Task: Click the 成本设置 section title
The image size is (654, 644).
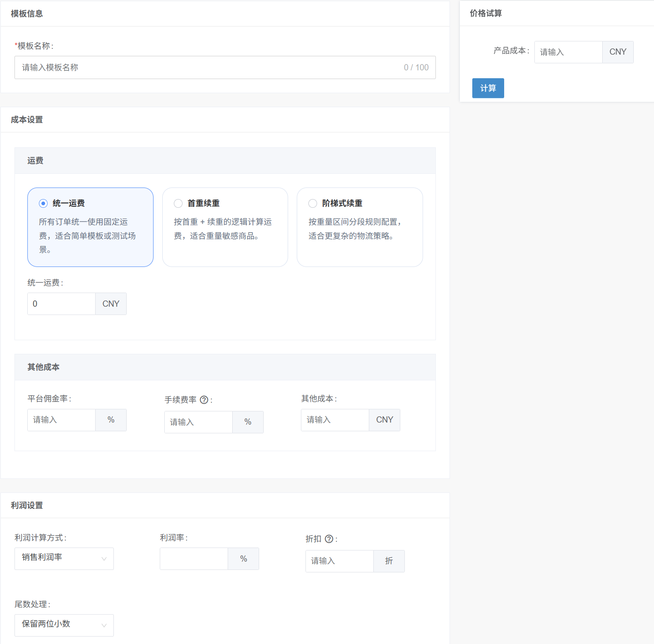Action: coord(27,120)
